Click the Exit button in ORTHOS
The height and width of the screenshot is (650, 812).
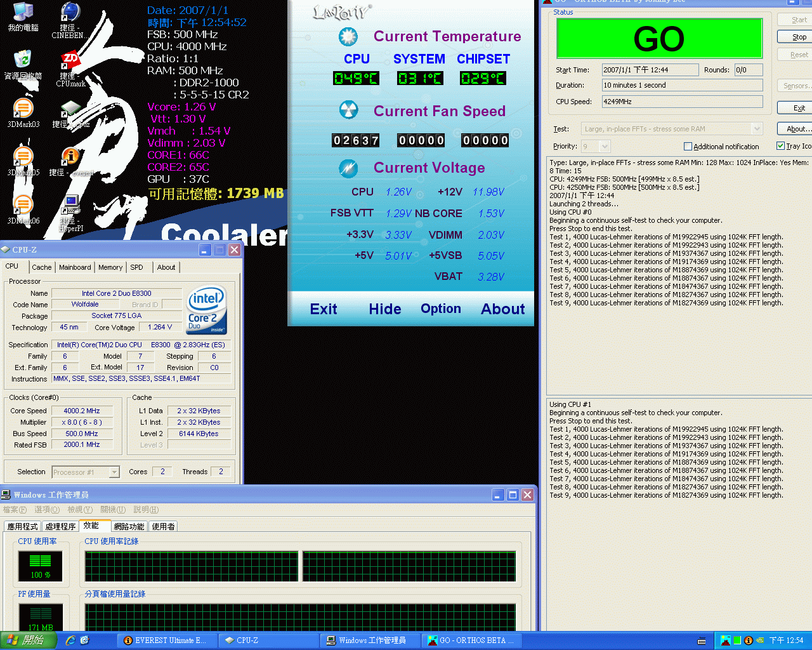[x=796, y=108]
